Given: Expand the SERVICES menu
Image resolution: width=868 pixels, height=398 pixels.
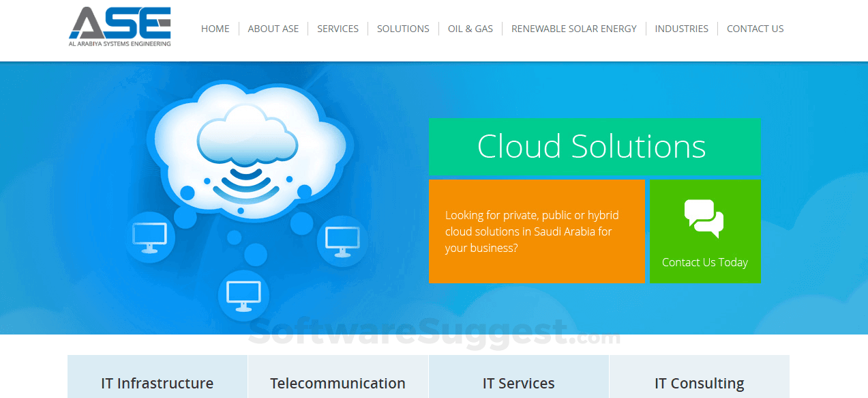Looking at the screenshot, I should click(x=338, y=29).
